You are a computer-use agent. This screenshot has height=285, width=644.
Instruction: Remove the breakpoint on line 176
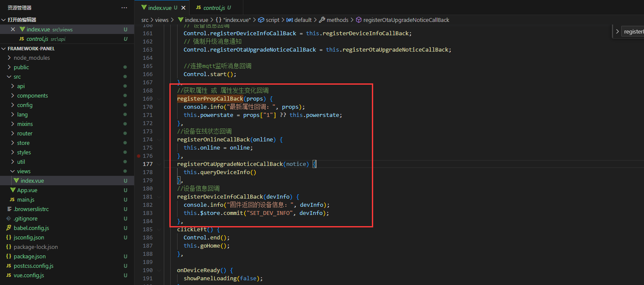(x=138, y=156)
